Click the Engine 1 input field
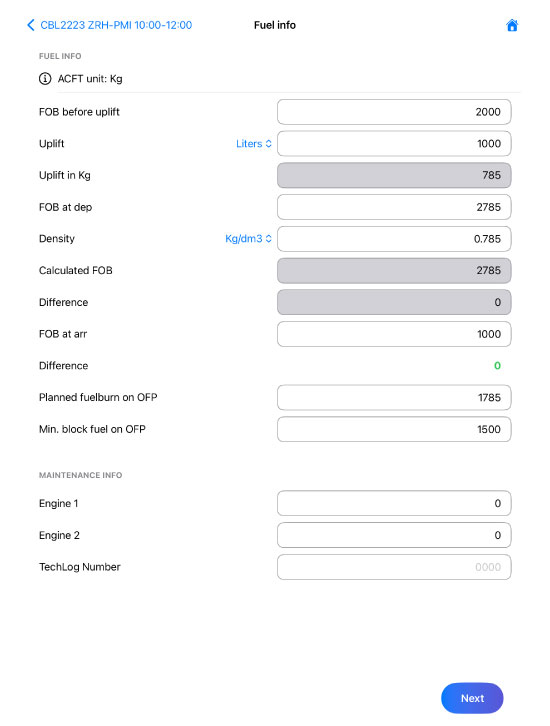 [394, 503]
